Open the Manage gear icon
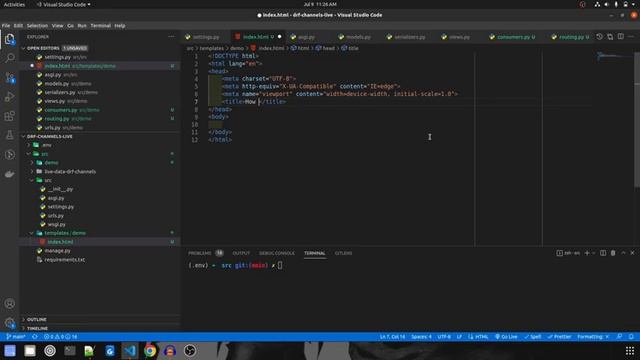The width and height of the screenshot is (640, 360). pyautogui.click(x=9, y=323)
